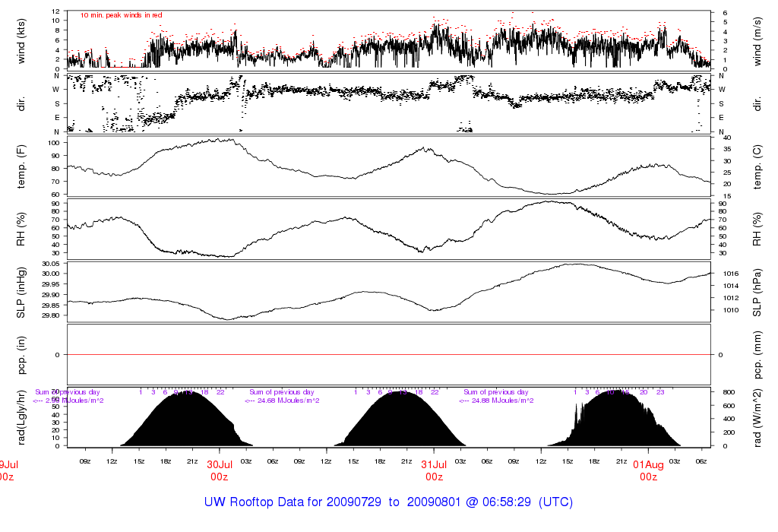Click the '1016' hPa tick label

point(732,274)
